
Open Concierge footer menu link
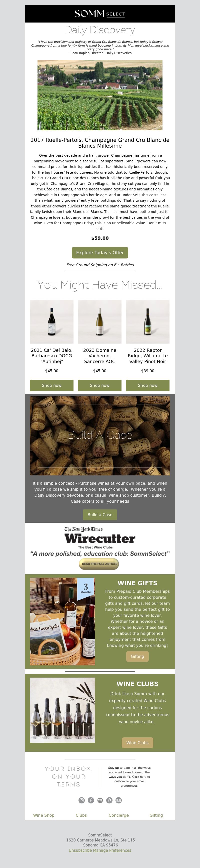(118, 815)
